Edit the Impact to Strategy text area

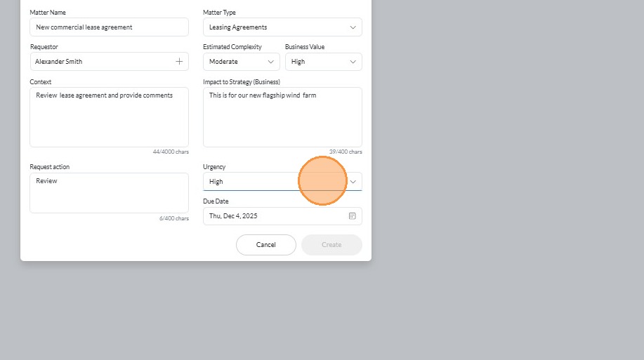tap(282, 119)
